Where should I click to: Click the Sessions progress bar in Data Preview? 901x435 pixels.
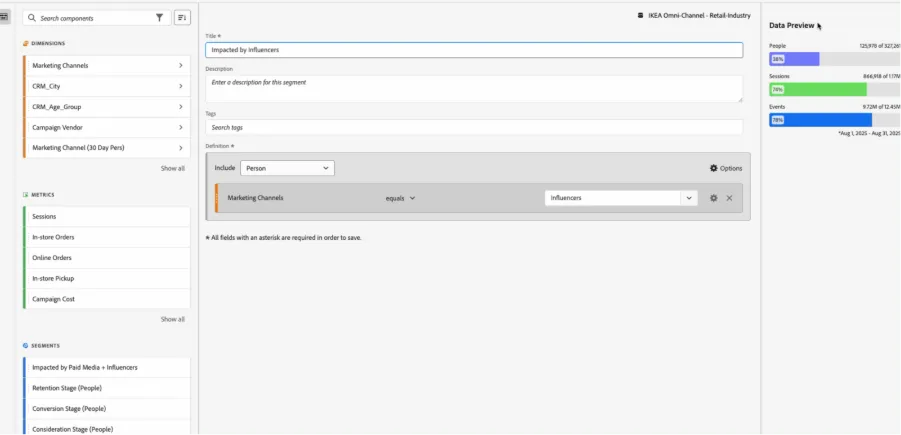click(834, 89)
